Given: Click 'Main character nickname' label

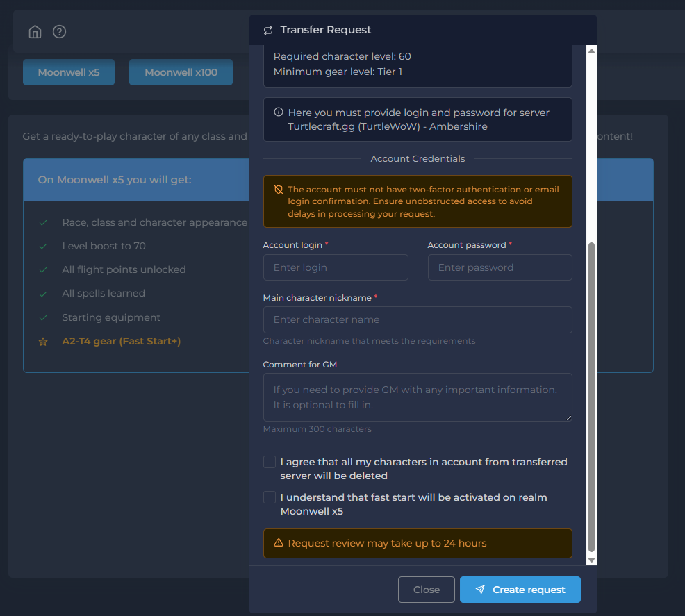Looking at the screenshot, I should pyautogui.click(x=317, y=298).
